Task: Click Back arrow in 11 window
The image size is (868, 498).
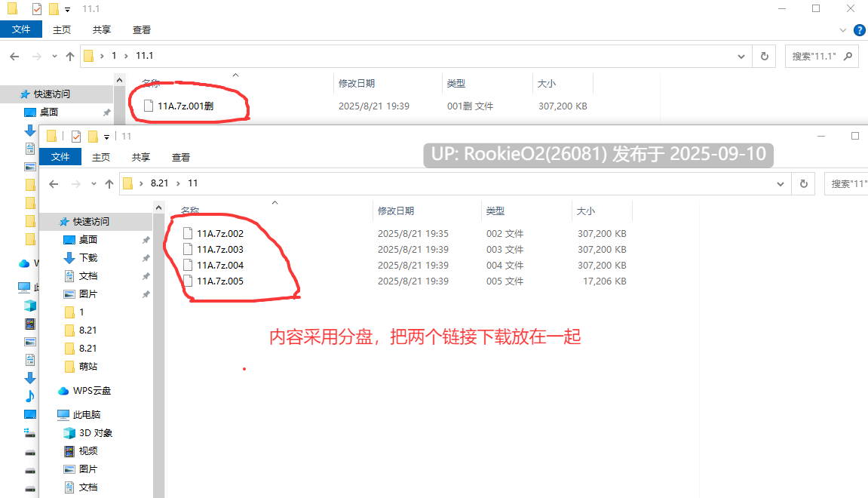Action: click(54, 183)
